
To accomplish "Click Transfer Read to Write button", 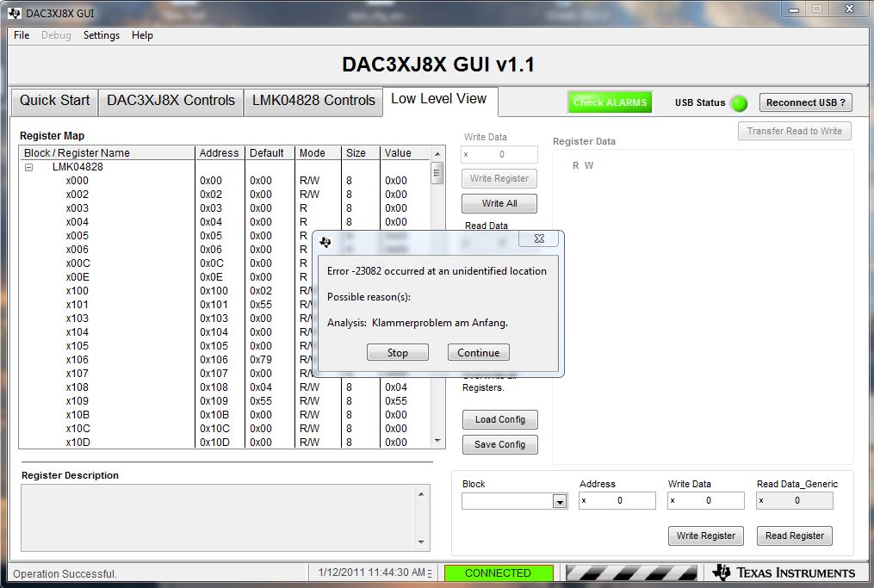I will pos(794,131).
